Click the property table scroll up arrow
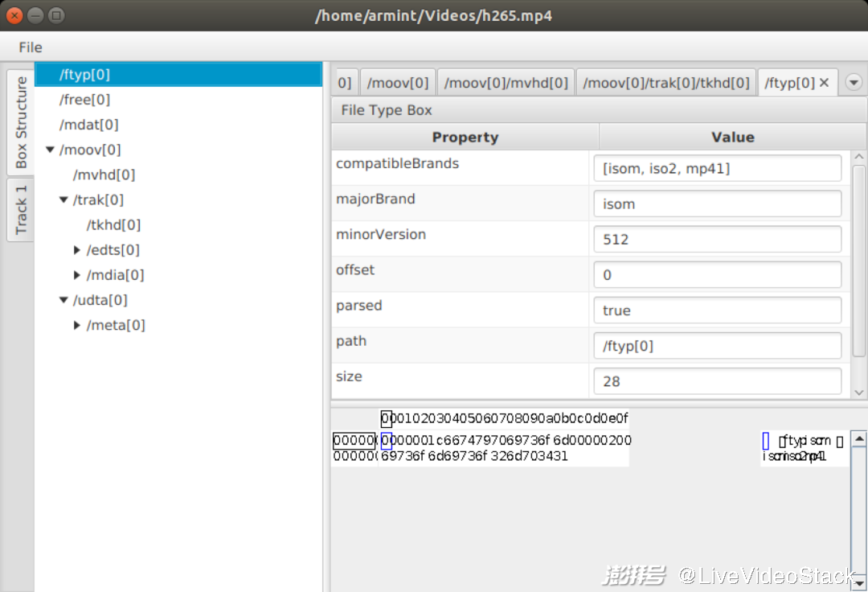Viewport: 868px width, 592px height. 858,158
